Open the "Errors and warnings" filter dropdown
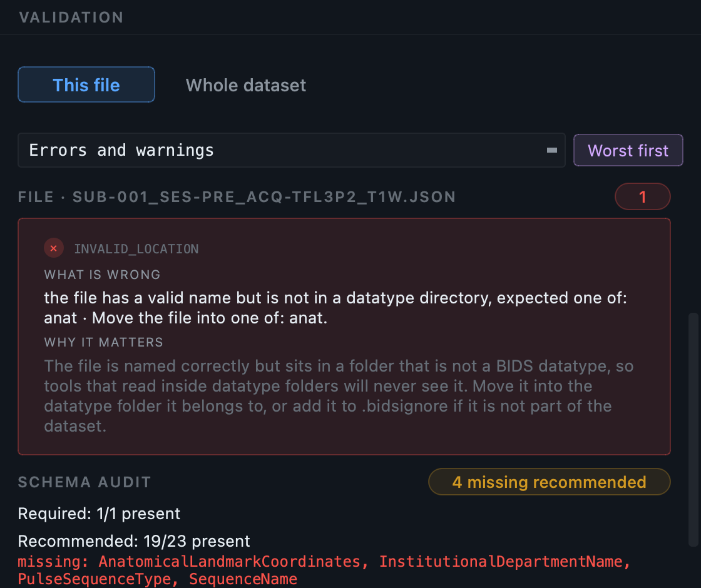The height and width of the screenshot is (588, 701). [x=292, y=151]
